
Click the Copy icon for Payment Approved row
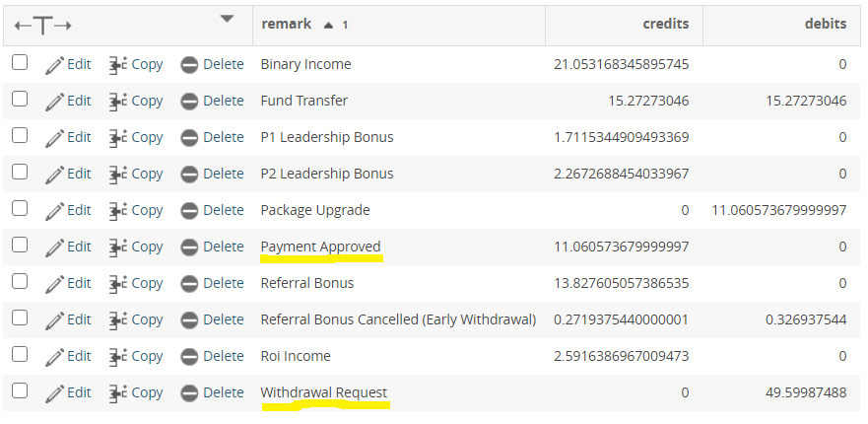(x=117, y=247)
